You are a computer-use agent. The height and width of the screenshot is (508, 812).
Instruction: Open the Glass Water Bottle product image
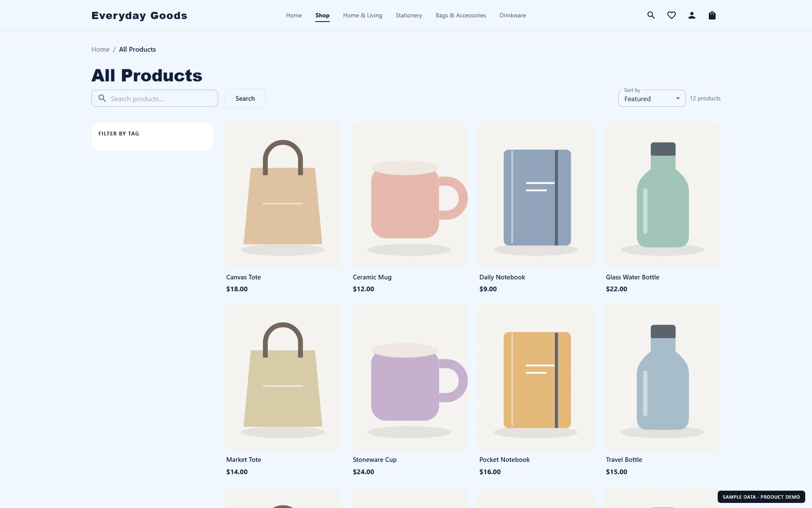[x=662, y=195]
